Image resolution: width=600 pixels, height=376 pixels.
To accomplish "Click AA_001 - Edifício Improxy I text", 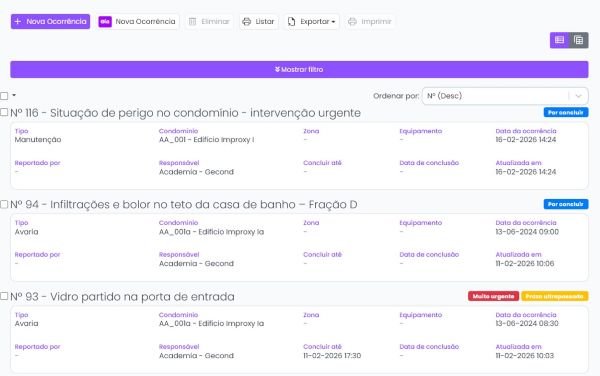I will (207, 140).
